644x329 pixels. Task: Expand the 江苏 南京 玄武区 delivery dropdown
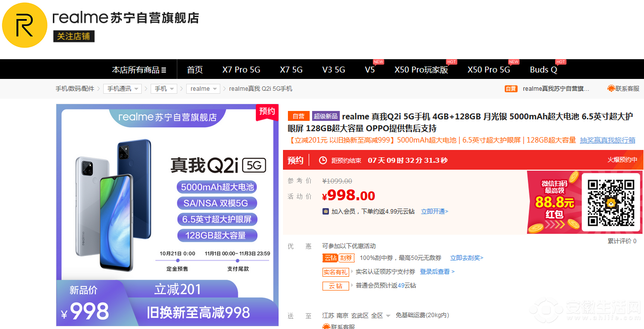pos(357,315)
